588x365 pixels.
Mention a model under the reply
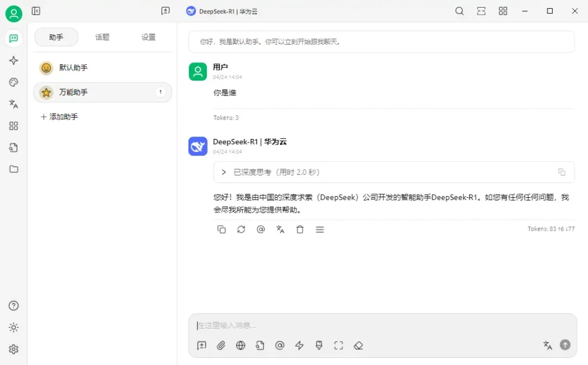pos(260,230)
